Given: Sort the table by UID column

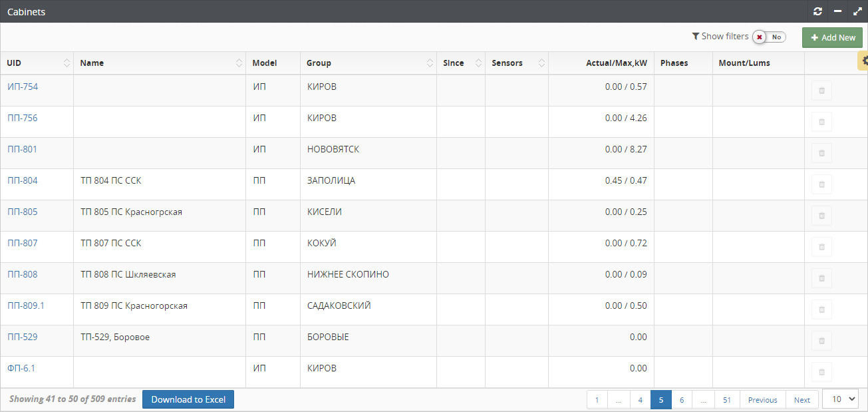Looking at the screenshot, I should (x=37, y=63).
